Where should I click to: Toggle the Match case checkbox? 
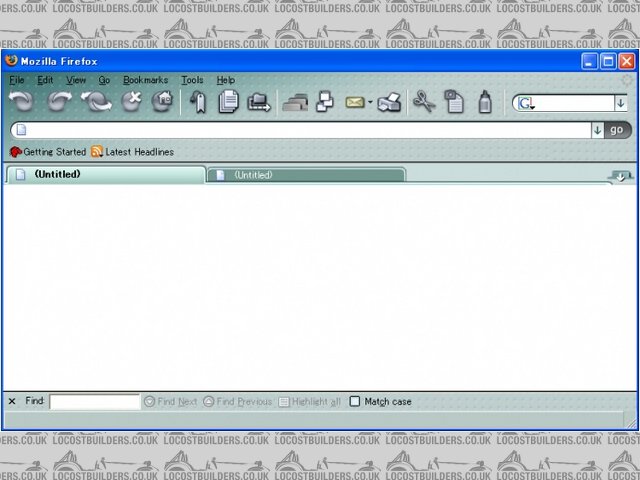(x=355, y=402)
